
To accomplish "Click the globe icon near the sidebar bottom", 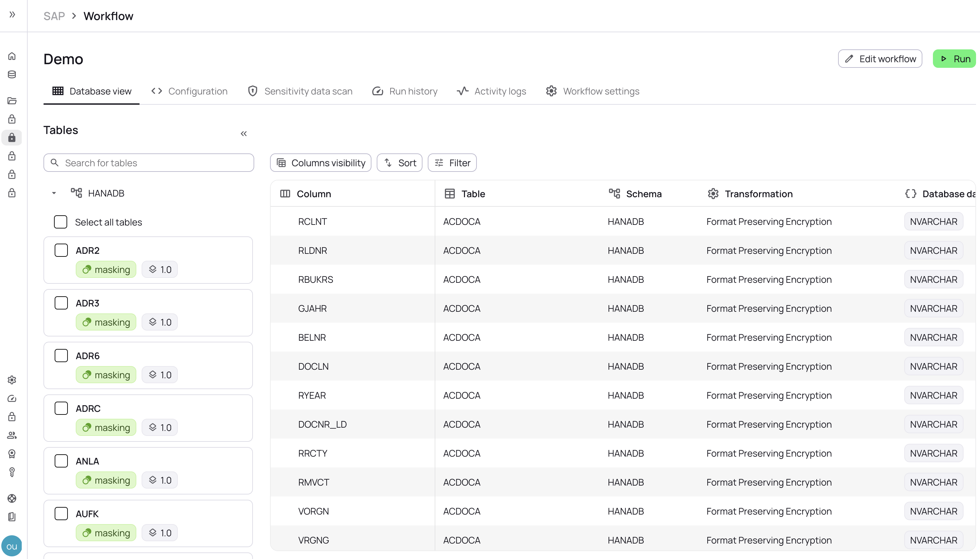I will 12,498.
